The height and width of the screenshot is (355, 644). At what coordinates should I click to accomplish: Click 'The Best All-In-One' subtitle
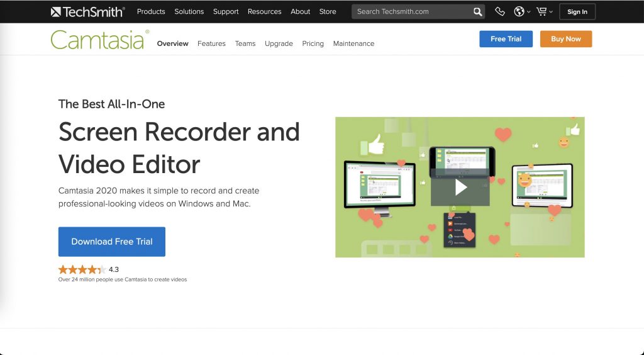pos(112,104)
